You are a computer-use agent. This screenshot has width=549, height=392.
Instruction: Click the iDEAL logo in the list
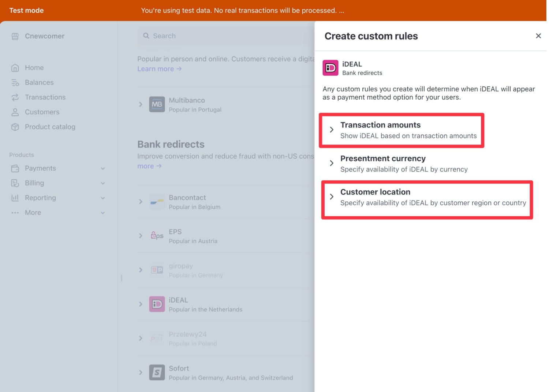tap(157, 304)
